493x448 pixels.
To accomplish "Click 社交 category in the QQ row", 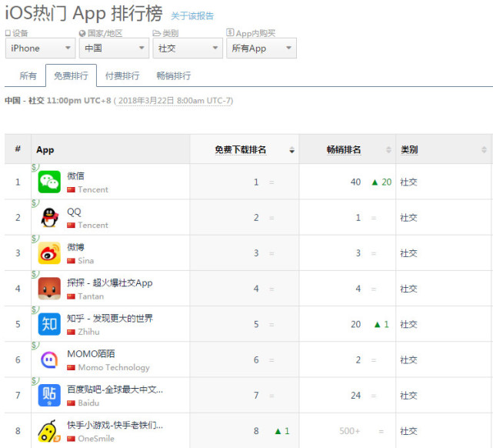I will [x=408, y=218].
